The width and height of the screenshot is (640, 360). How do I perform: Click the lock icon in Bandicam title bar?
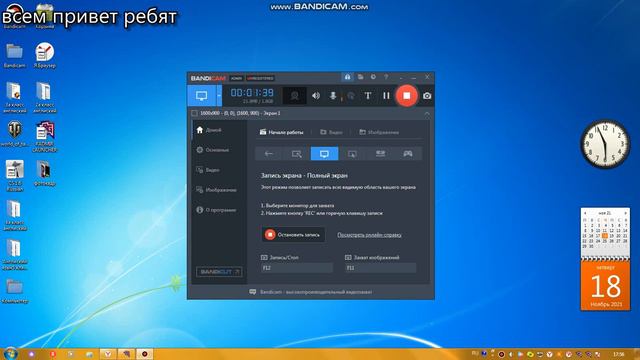coord(347,77)
